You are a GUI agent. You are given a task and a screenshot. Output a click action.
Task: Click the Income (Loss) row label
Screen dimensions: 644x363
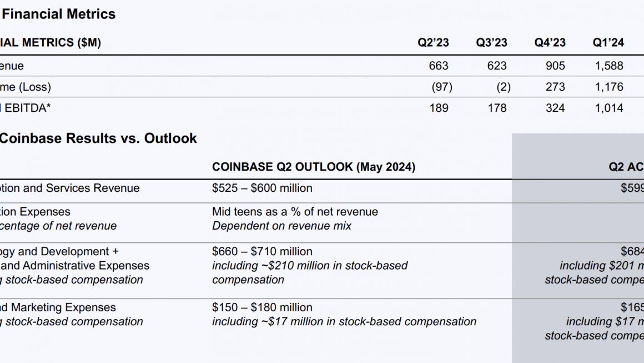click(x=26, y=87)
